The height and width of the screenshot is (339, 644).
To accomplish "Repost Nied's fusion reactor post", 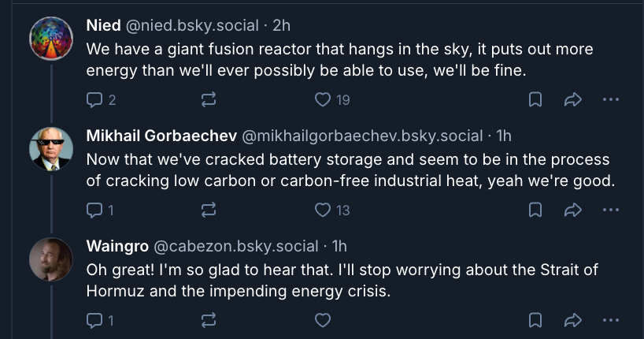I will (x=209, y=99).
